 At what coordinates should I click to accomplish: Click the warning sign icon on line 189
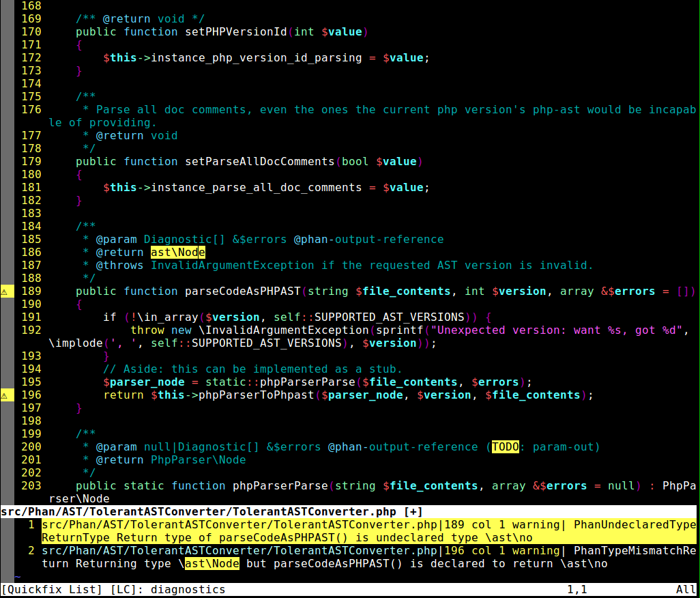pyautogui.click(x=4, y=292)
